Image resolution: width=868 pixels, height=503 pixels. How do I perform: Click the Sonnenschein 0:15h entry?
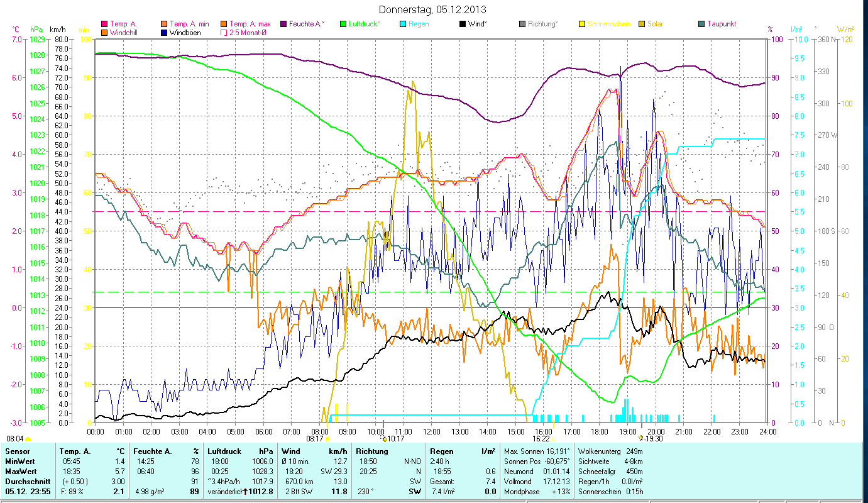tap(610, 491)
